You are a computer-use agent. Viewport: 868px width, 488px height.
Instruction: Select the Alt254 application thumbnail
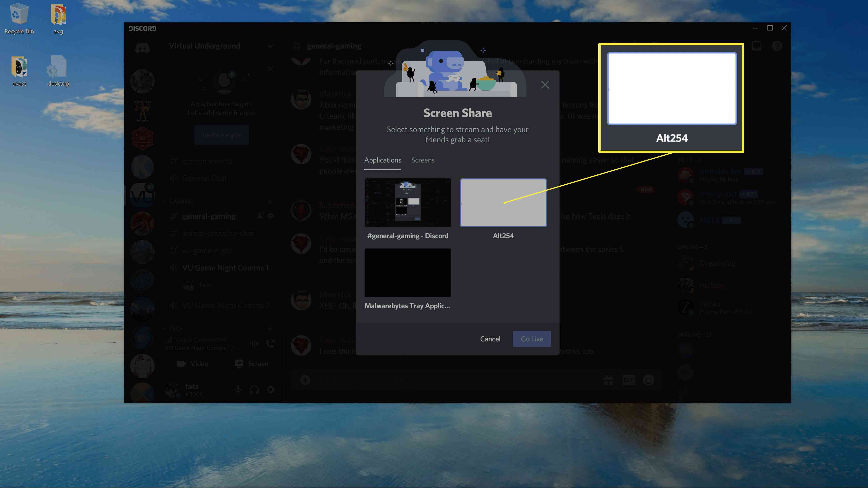click(503, 203)
